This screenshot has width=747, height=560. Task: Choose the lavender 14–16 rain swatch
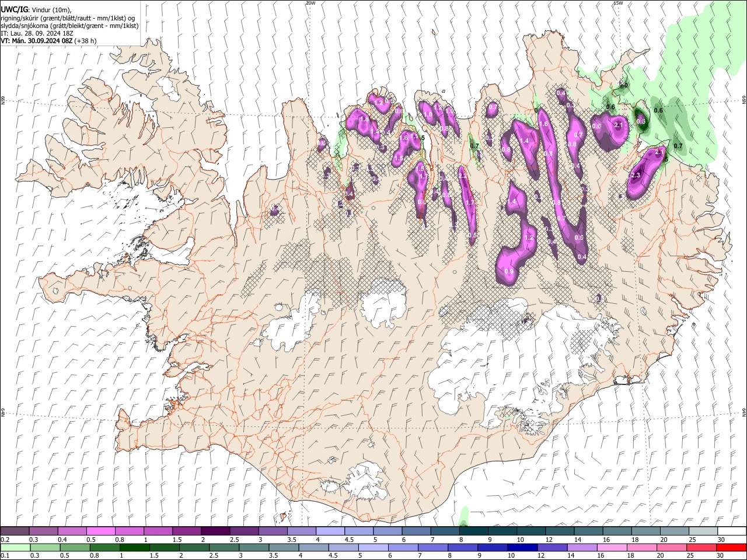(581, 547)
